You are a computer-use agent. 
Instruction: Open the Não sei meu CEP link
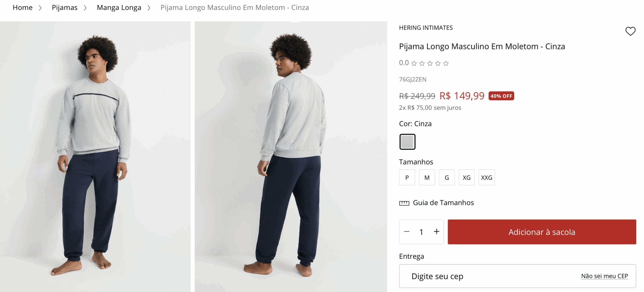pos(605,276)
